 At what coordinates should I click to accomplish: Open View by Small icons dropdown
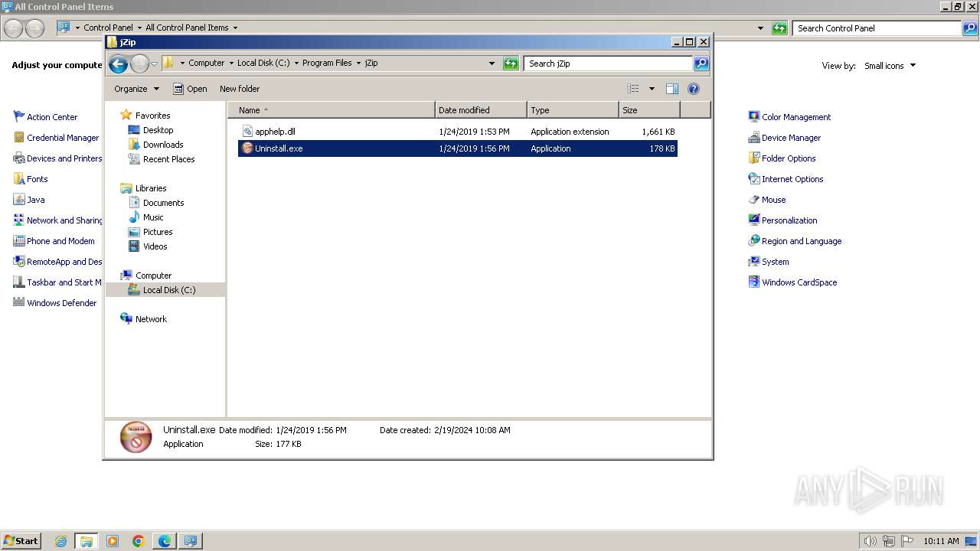[x=890, y=66]
